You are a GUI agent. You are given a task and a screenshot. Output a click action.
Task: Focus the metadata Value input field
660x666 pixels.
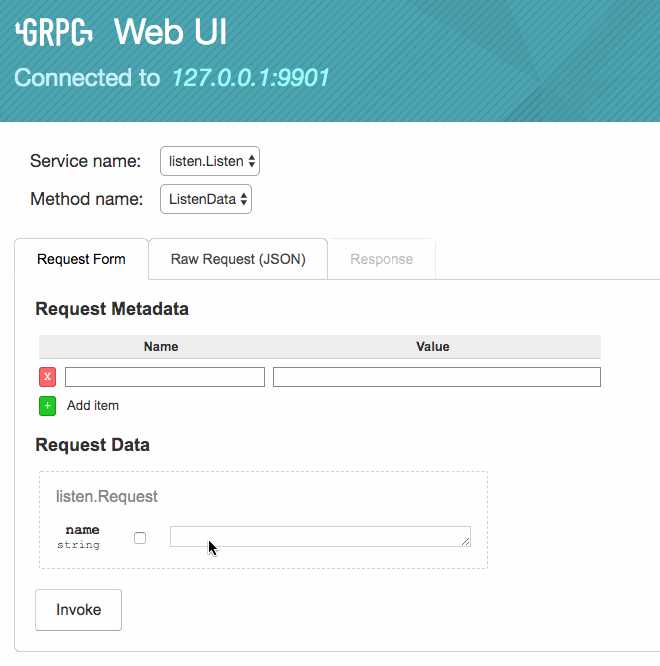(x=437, y=377)
